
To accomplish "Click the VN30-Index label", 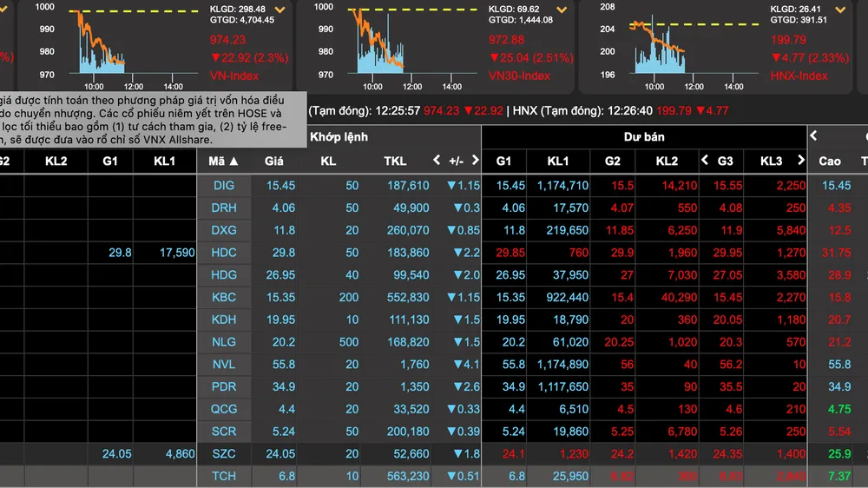I will point(519,76).
